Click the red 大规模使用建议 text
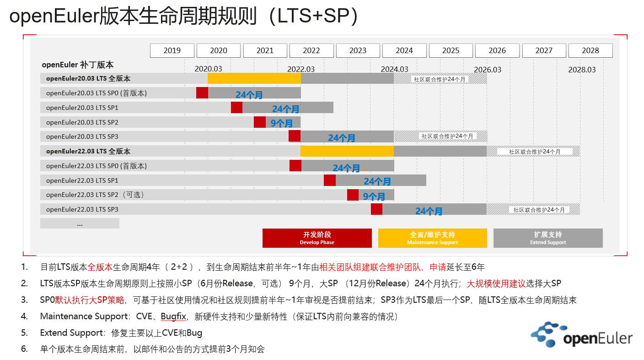The image size is (644, 360). (496, 284)
